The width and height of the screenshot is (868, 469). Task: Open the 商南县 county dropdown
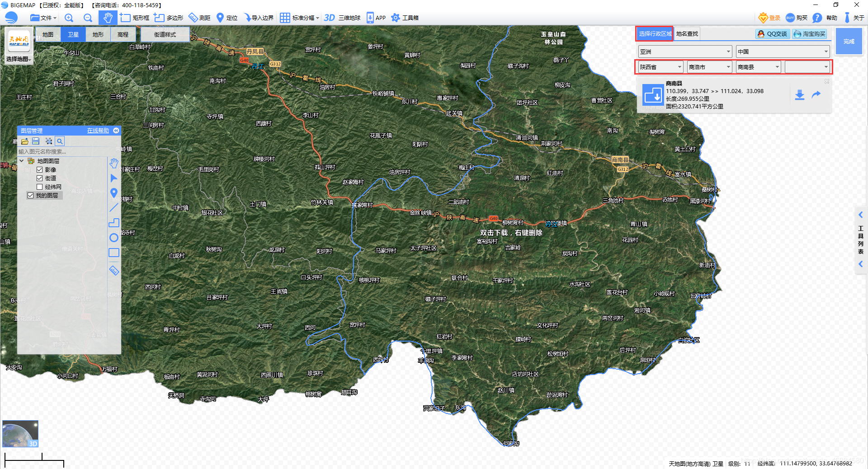pyautogui.click(x=758, y=67)
